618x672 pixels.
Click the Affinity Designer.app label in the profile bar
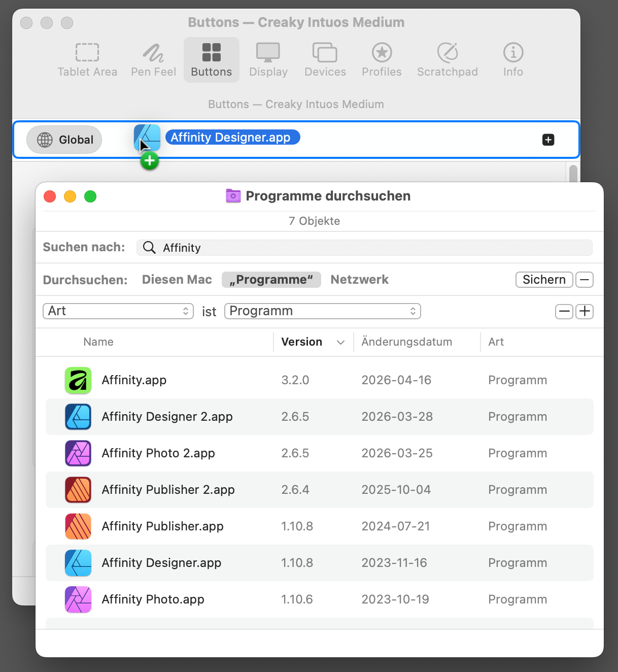click(x=233, y=138)
